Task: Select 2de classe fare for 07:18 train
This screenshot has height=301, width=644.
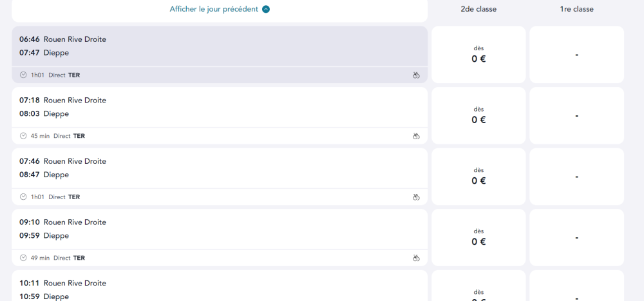Action: pyautogui.click(x=478, y=115)
